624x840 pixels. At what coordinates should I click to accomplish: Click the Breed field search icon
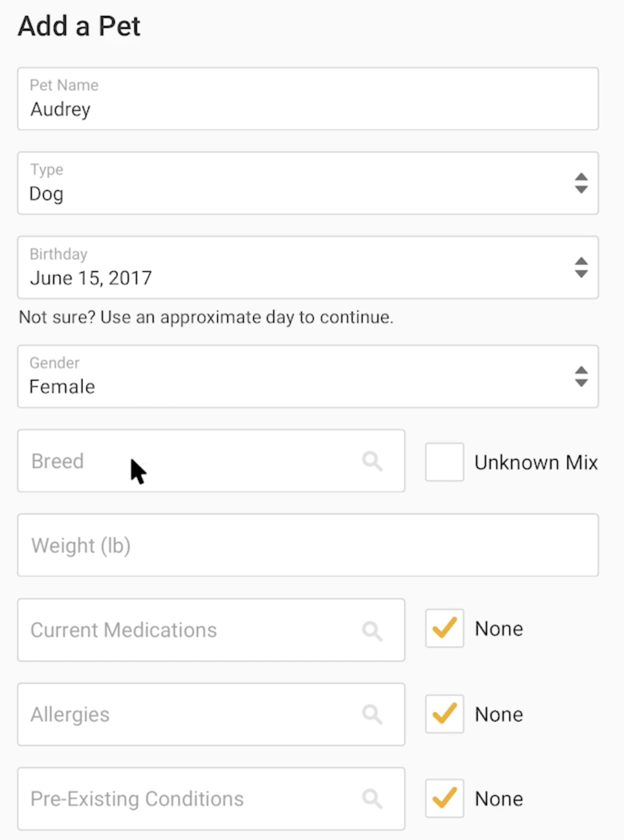[372, 461]
